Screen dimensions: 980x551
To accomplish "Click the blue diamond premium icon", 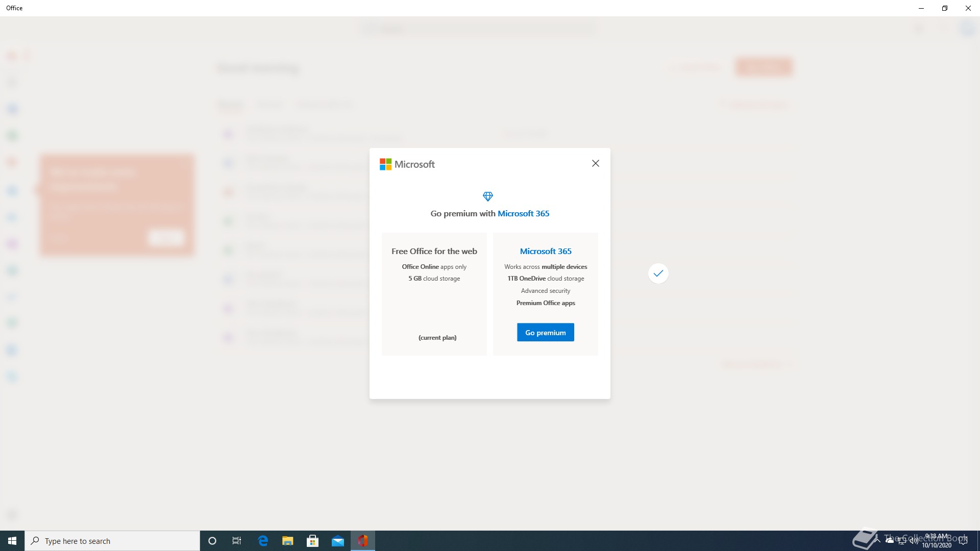I will coord(487,196).
